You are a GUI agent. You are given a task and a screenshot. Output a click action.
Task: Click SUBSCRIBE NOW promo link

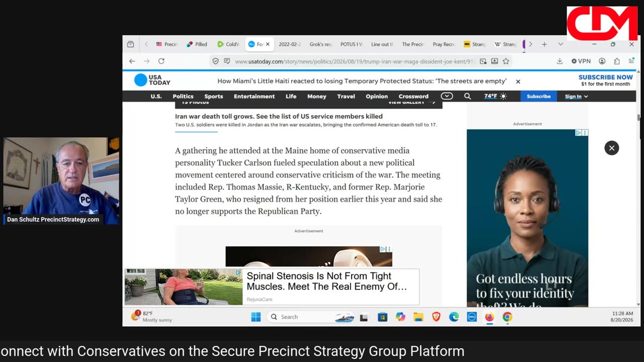605,77
